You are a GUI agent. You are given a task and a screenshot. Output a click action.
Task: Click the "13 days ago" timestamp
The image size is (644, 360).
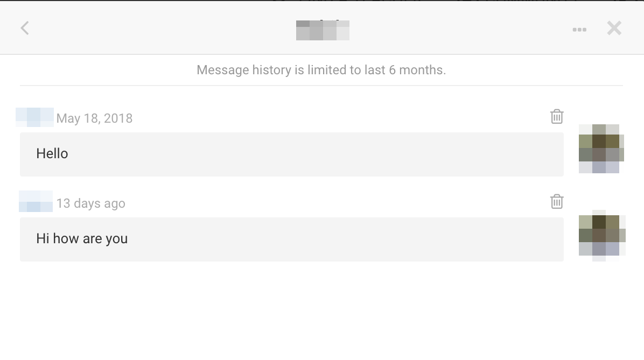coord(90,203)
